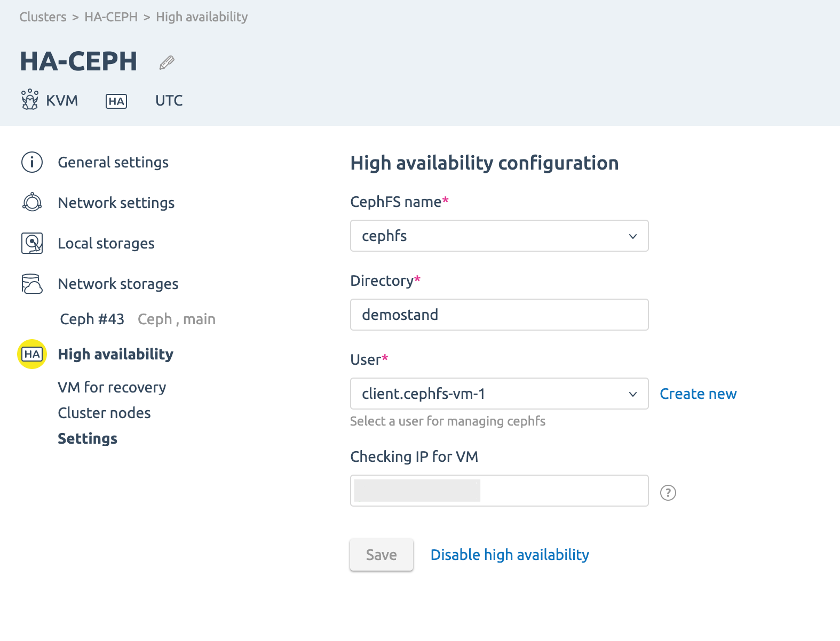Image resolution: width=840 pixels, height=641 pixels.
Task: Click the Directory input field
Action: tap(500, 315)
